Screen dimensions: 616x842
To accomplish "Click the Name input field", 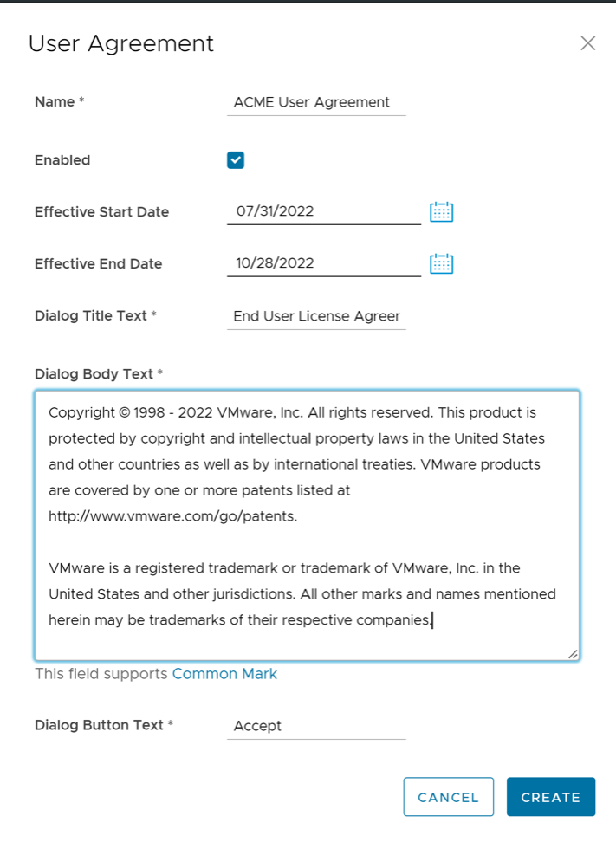I will [316, 102].
